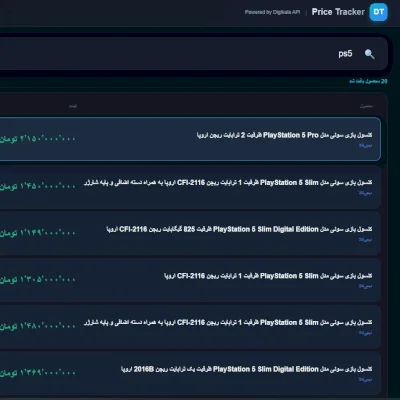Click the DT logo badge
The image size is (400, 400).
point(378,12)
